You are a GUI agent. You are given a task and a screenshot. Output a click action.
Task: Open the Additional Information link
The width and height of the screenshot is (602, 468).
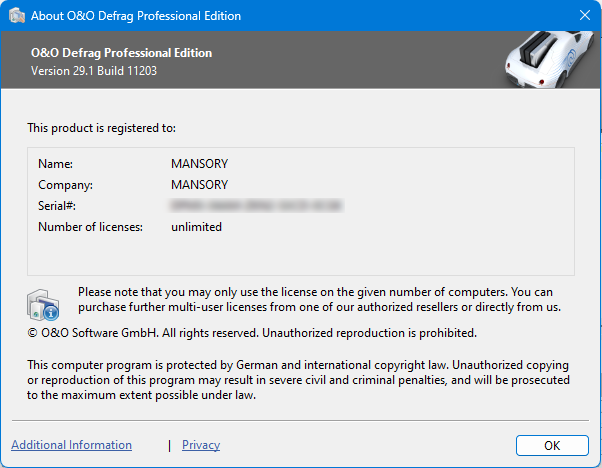point(71,445)
